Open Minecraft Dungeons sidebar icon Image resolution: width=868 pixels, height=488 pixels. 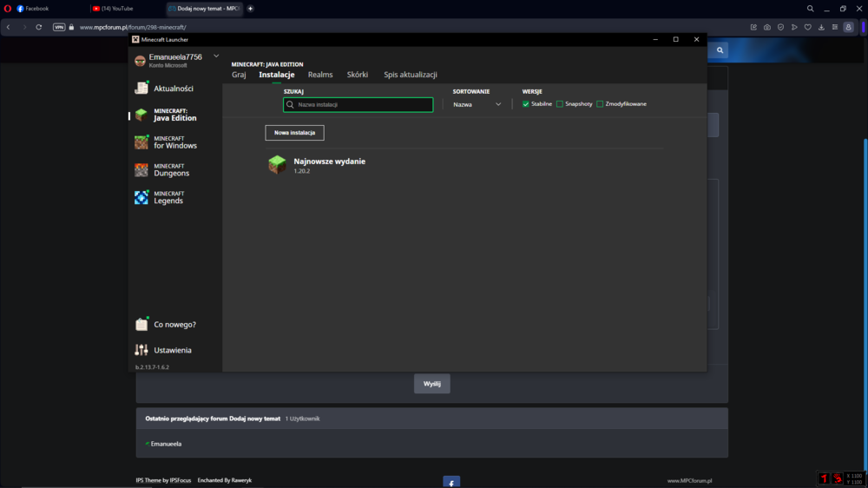(141, 169)
